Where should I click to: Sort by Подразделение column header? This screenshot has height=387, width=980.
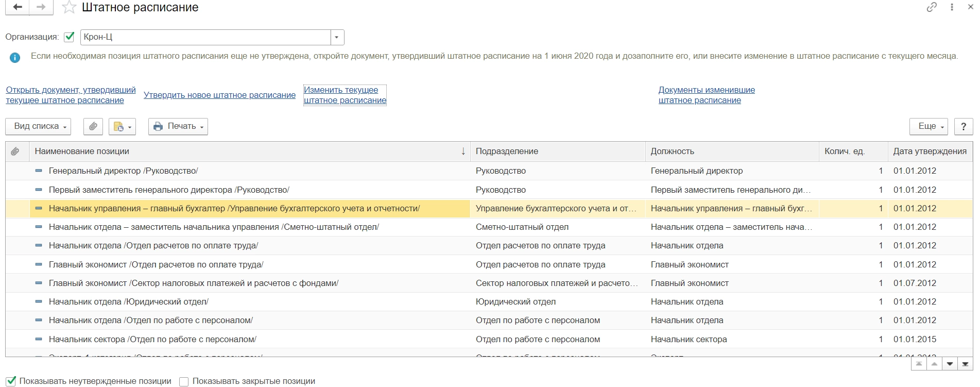click(507, 152)
